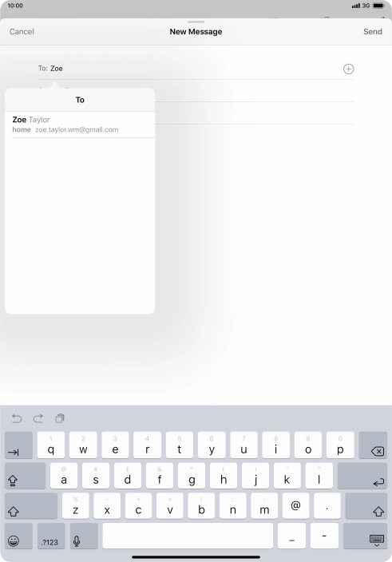This screenshot has height=562, width=392.
Task: Tap the z key
Action: [x=76, y=506]
